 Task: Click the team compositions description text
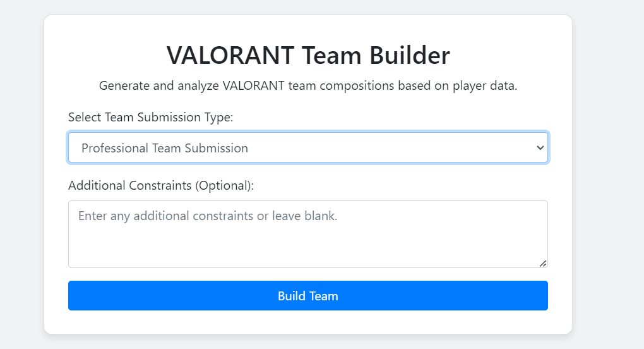[307, 85]
